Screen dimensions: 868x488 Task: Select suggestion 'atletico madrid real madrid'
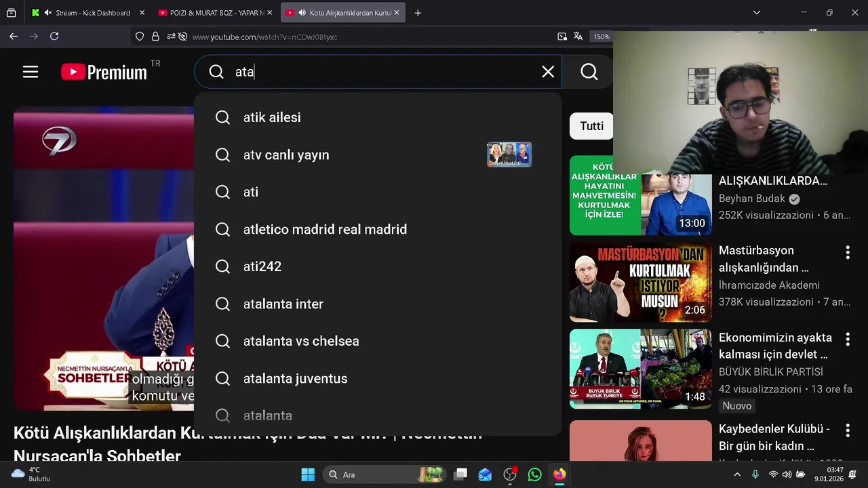tap(378, 229)
